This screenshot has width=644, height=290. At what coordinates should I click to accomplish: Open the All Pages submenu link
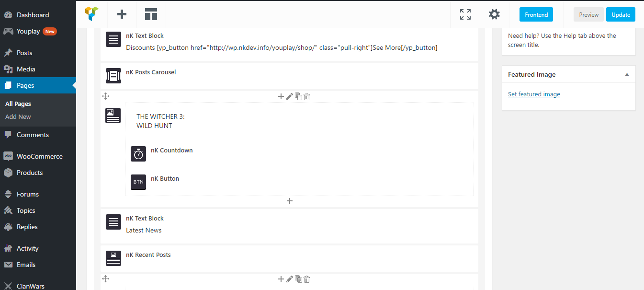[x=18, y=104]
